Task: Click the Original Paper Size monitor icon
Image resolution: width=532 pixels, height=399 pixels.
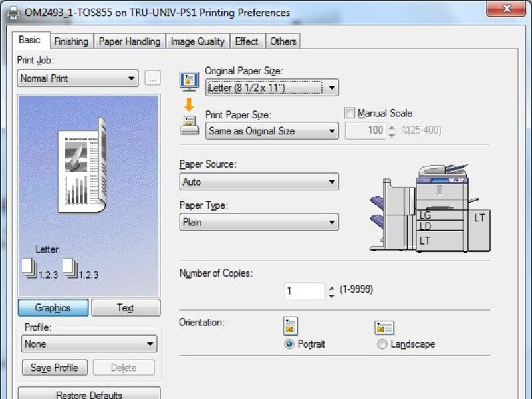Action: [189, 81]
